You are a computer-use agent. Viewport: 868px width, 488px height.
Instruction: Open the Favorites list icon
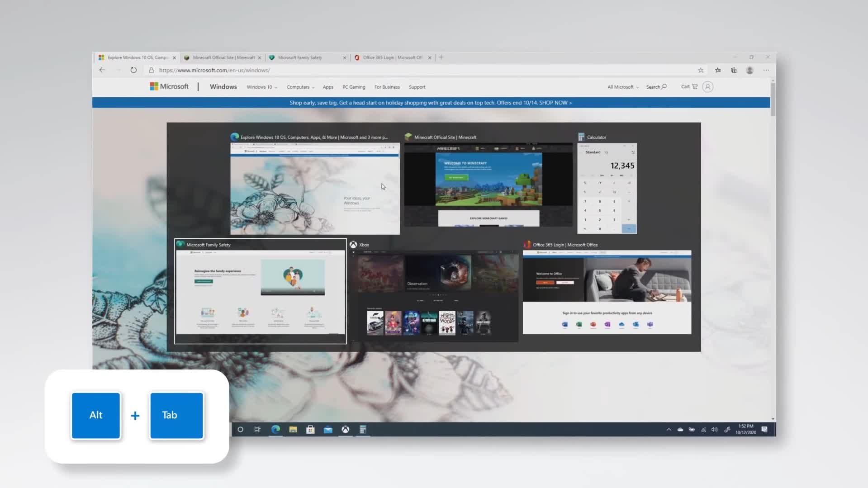(718, 70)
